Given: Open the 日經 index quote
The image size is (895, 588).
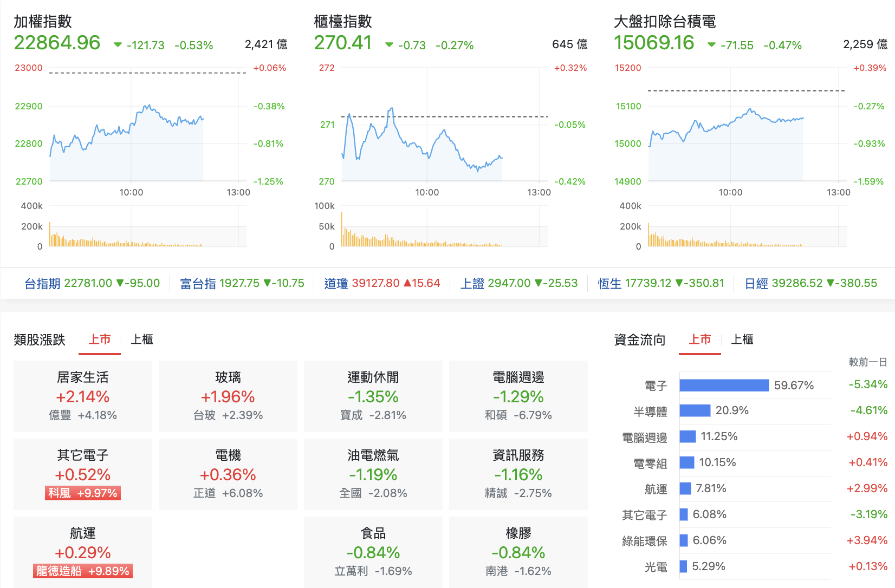Looking at the screenshot, I should tap(810, 283).
